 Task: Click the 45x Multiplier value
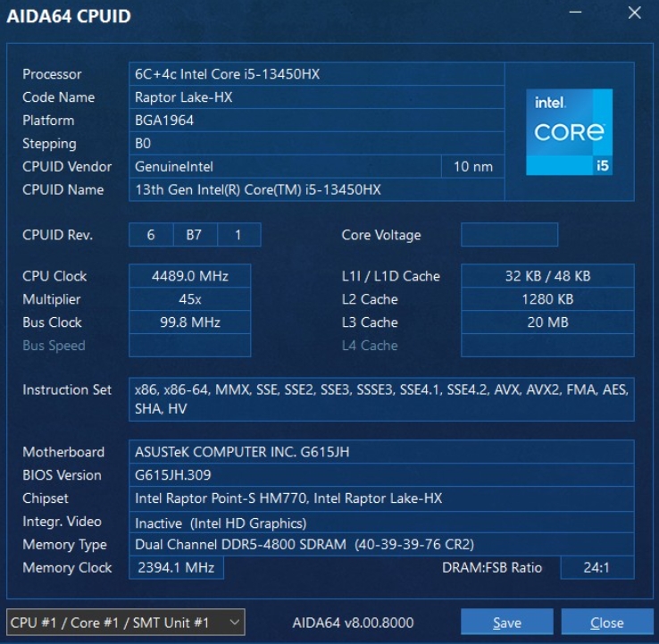189,299
